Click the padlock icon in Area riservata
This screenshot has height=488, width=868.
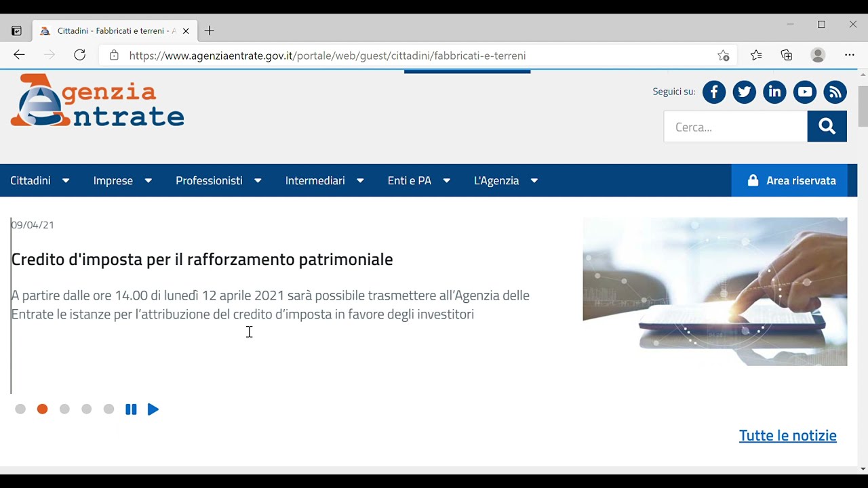(x=753, y=180)
